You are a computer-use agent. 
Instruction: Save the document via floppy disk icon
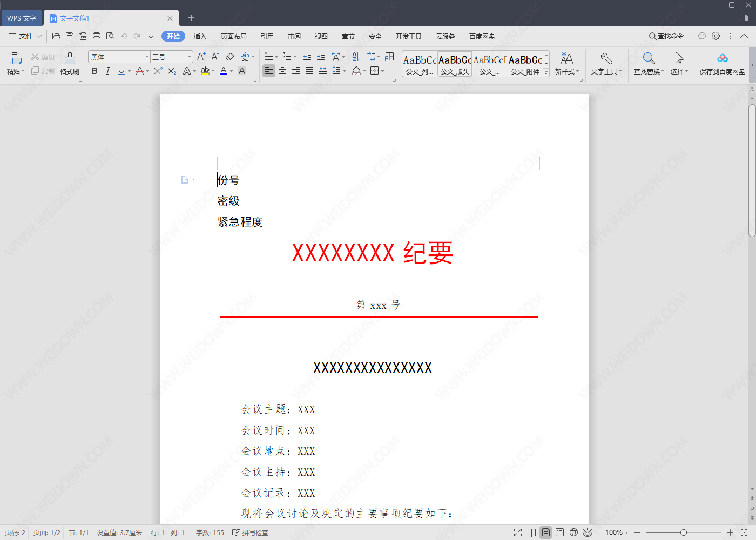[x=70, y=36]
